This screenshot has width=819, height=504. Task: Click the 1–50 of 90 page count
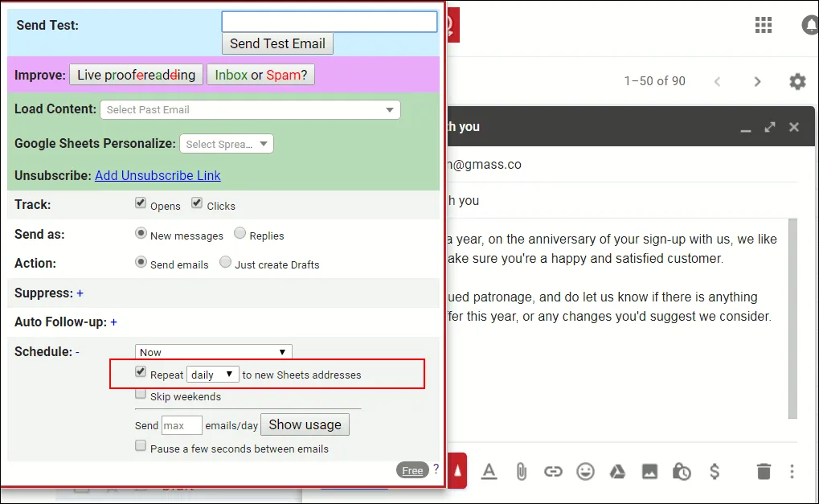pyautogui.click(x=654, y=81)
